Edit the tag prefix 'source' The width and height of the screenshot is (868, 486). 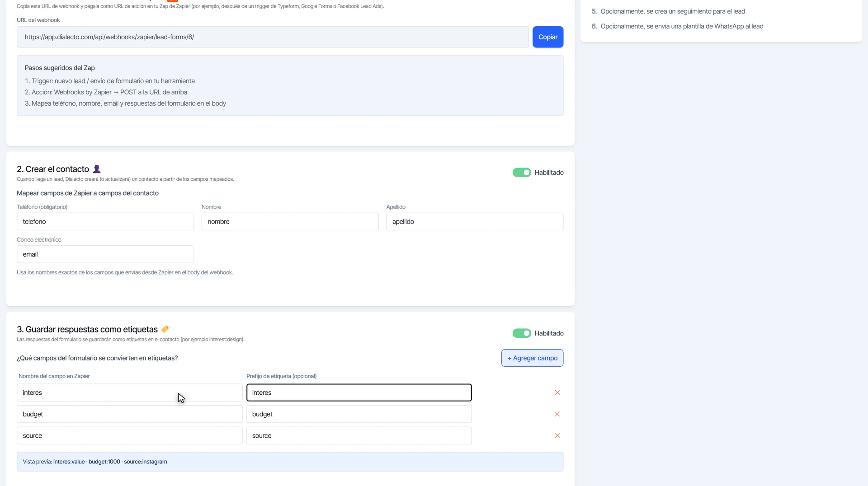tap(359, 436)
